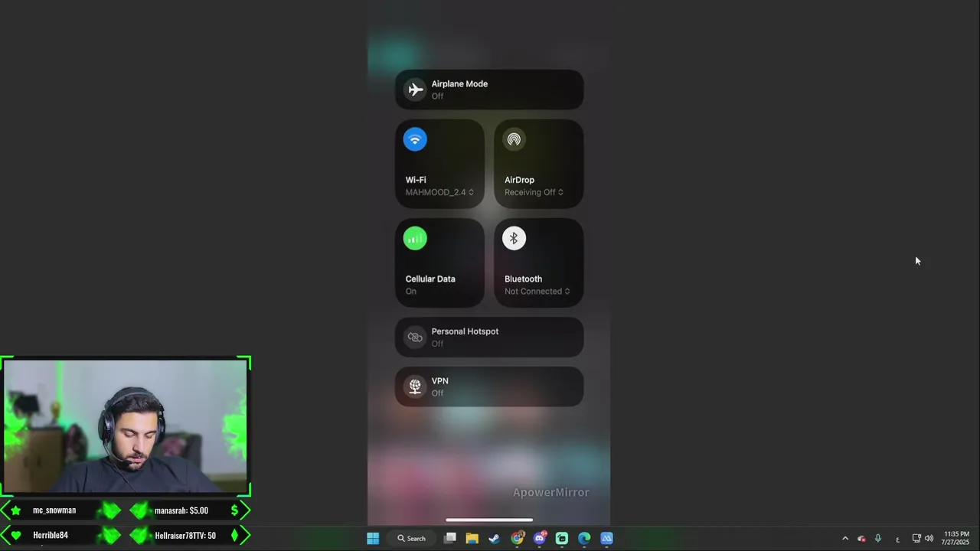Viewport: 980px width, 551px height.
Task: Show hidden system tray icons
Action: (x=845, y=538)
